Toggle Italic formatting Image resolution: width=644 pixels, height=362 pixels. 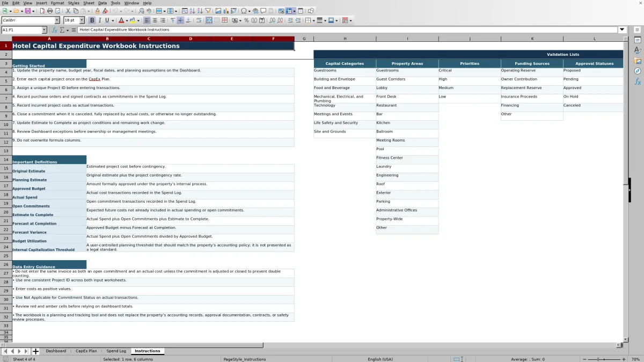pos(100,20)
